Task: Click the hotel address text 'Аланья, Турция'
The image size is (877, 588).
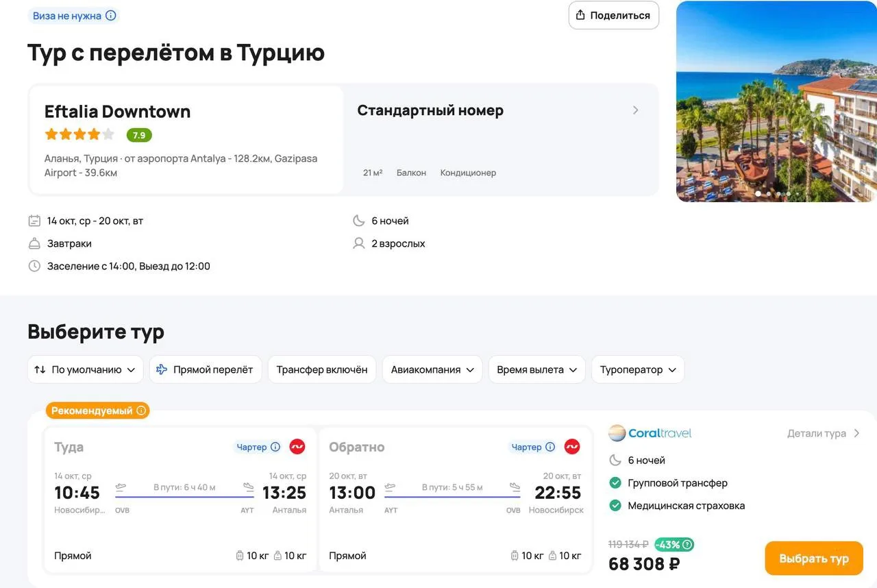Action: pyautogui.click(x=81, y=158)
